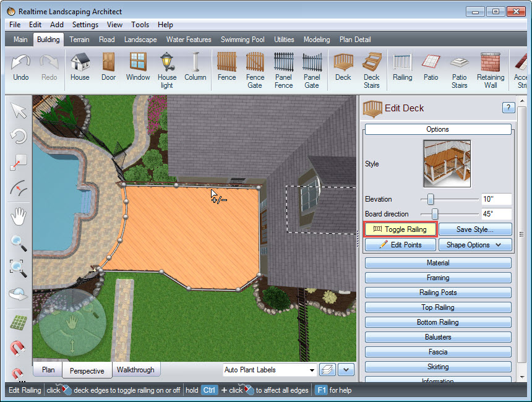
Task: Add a Deck with the Deck tool
Action: (343, 67)
